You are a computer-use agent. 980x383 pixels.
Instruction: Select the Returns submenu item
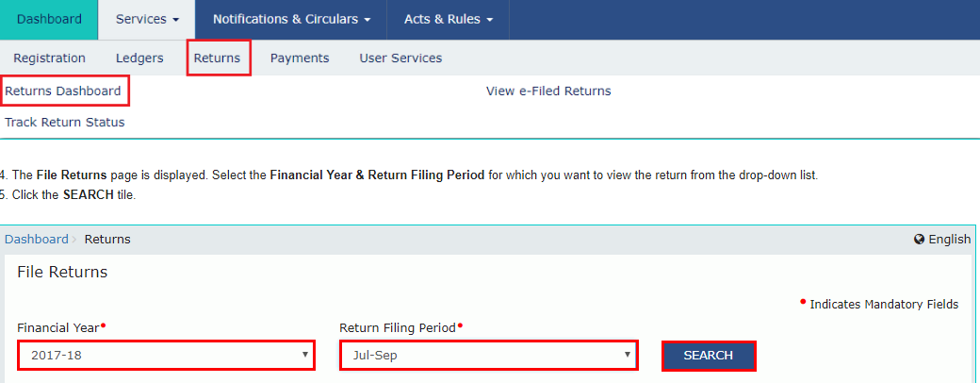click(218, 58)
